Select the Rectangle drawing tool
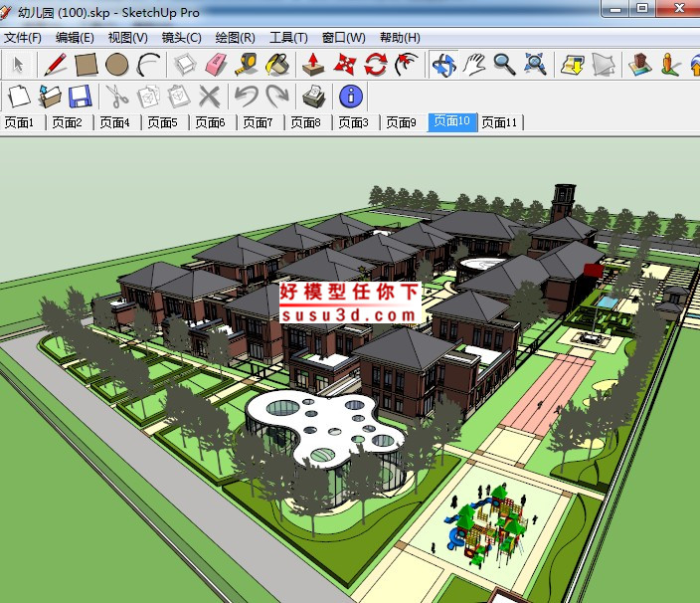The height and width of the screenshot is (603, 700). click(87, 65)
